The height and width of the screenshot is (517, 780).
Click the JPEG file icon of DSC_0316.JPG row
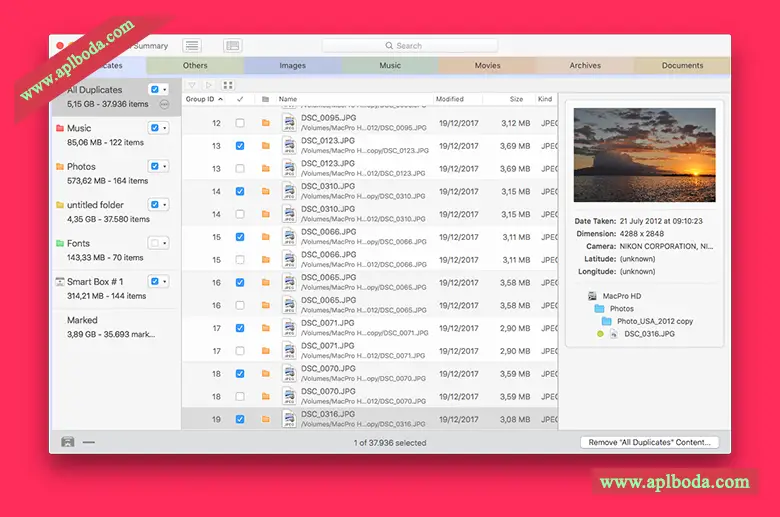[x=289, y=419]
